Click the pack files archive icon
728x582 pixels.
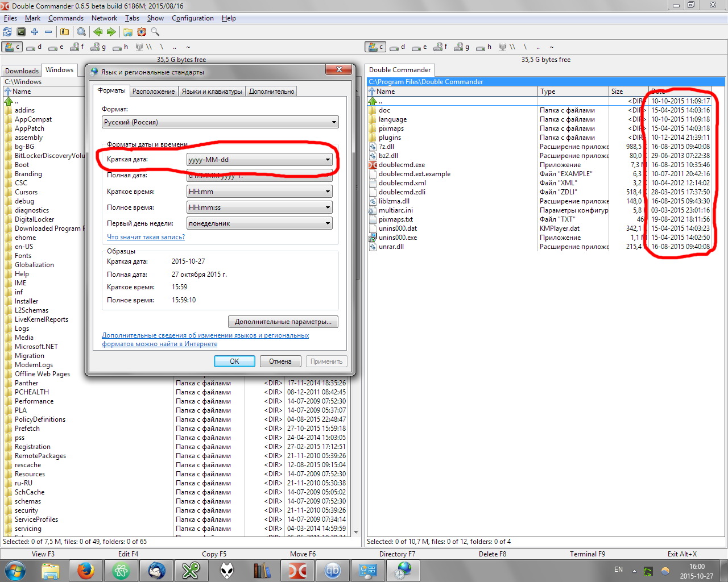pos(65,32)
